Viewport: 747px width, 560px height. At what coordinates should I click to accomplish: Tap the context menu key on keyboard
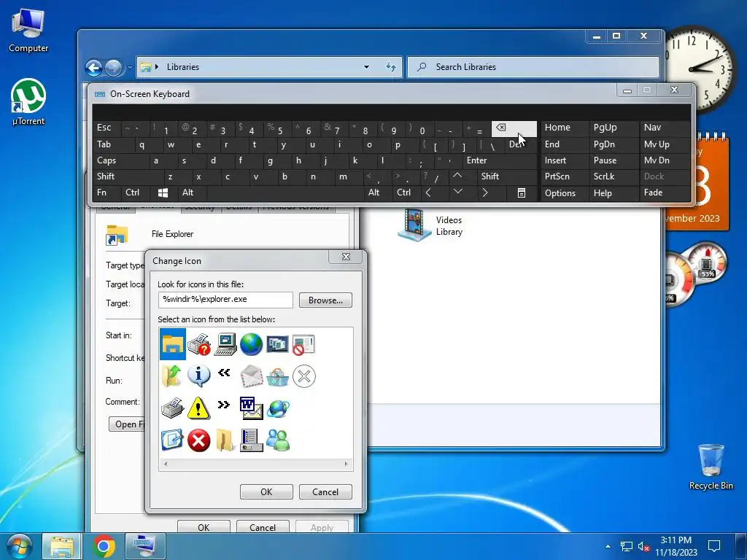(521, 192)
